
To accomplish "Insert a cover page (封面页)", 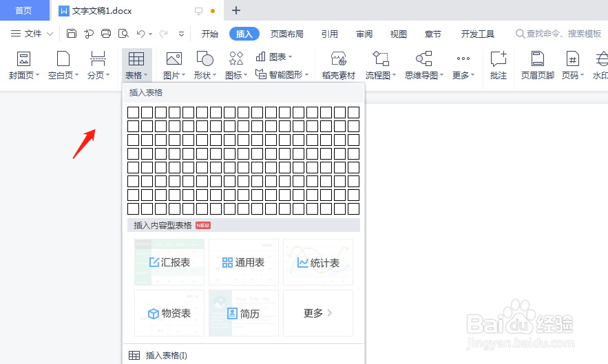I will point(23,65).
